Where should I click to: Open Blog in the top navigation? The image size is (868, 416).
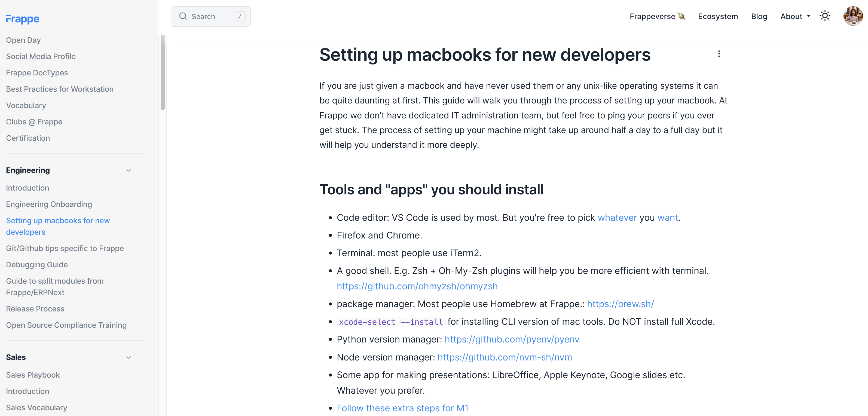click(x=759, y=16)
